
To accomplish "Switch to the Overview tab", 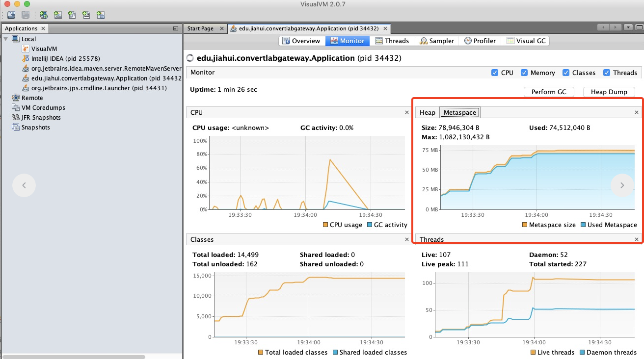I will pyautogui.click(x=302, y=41).
